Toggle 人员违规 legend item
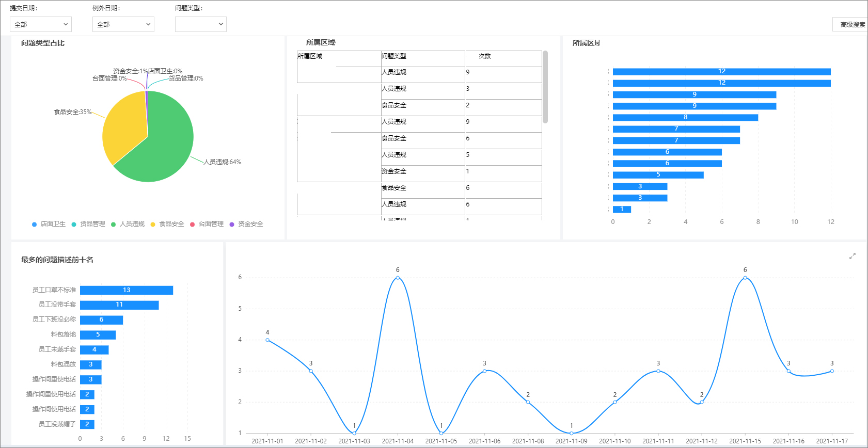This screenshot has width=868, height=448. pos(128,224)
